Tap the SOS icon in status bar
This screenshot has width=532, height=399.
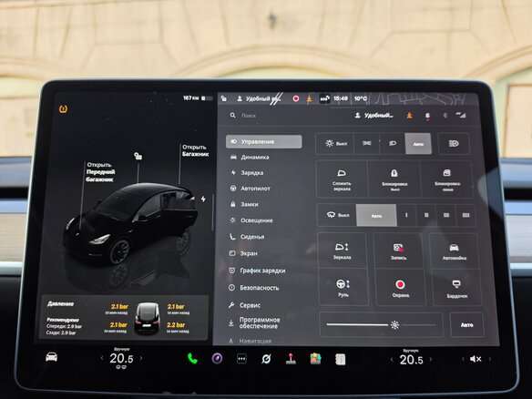point(324,98)
